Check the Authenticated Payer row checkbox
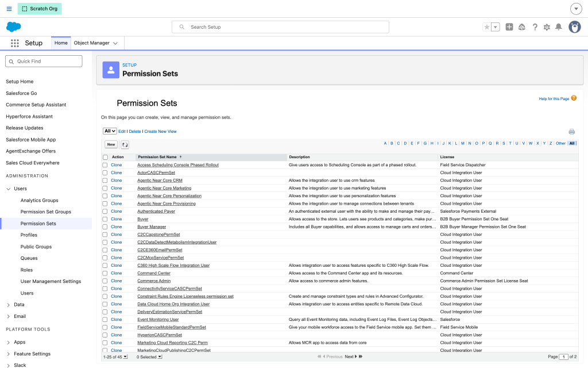The image size is (588, 368). click(x=105, y=212)
